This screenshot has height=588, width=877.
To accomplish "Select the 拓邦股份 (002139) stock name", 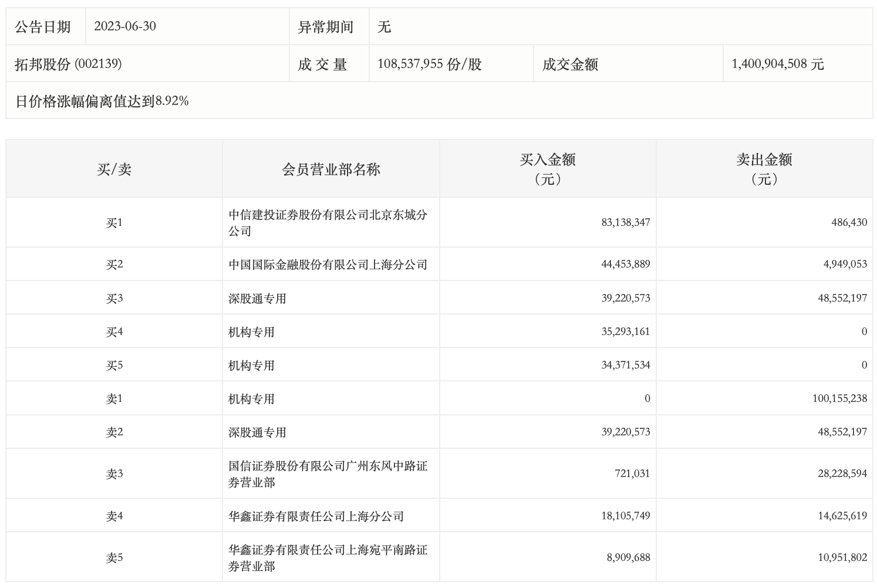I will click(x=68, y=64).
